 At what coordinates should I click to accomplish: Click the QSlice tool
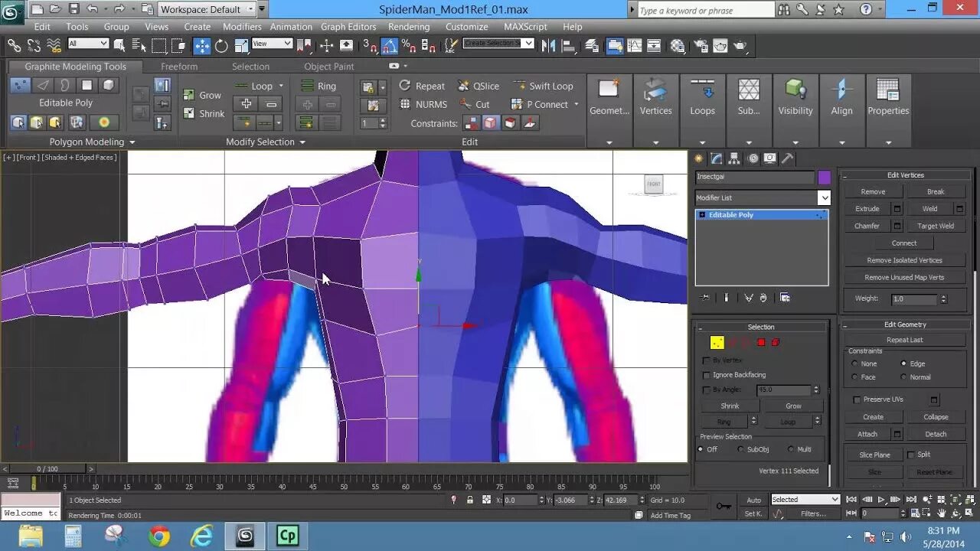coord(479,86)
